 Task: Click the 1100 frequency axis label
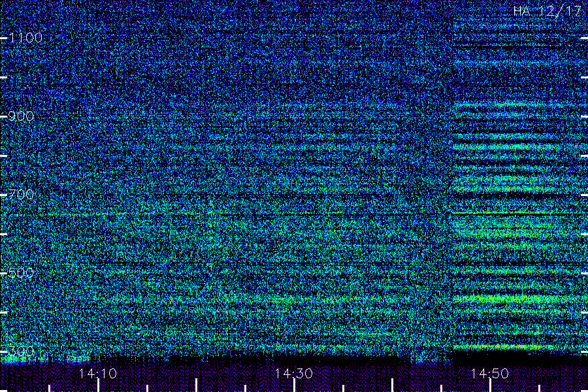25,37
